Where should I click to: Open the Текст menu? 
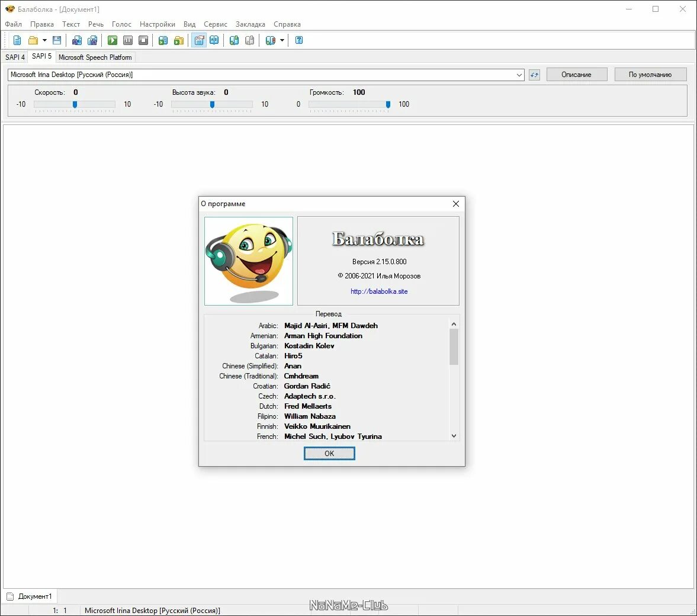[71, 24]
